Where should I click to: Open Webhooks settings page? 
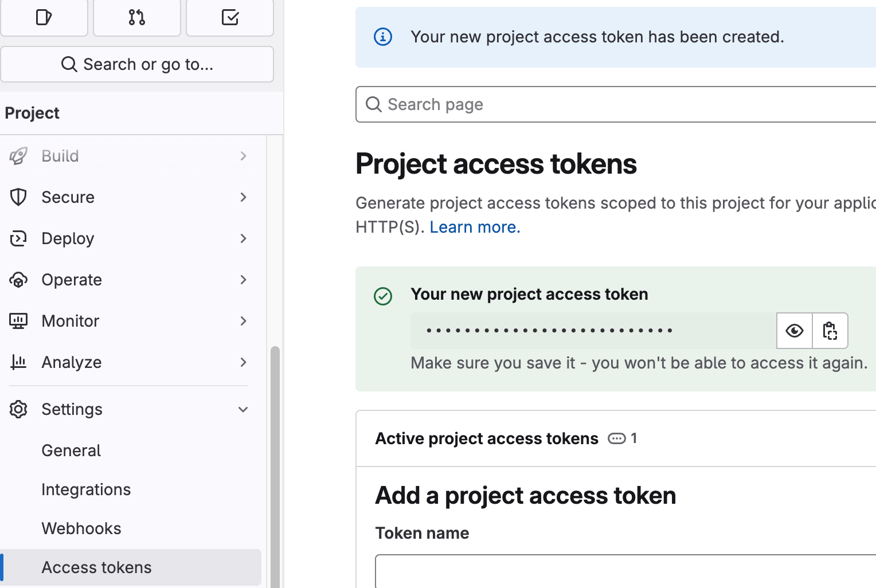(81, 528)
